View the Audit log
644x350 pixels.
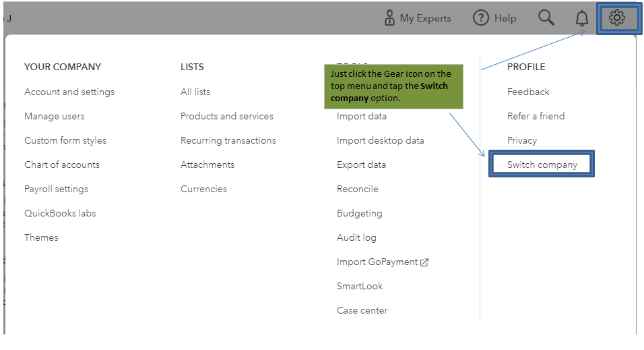pyautogui.click(x=356, y=237)
